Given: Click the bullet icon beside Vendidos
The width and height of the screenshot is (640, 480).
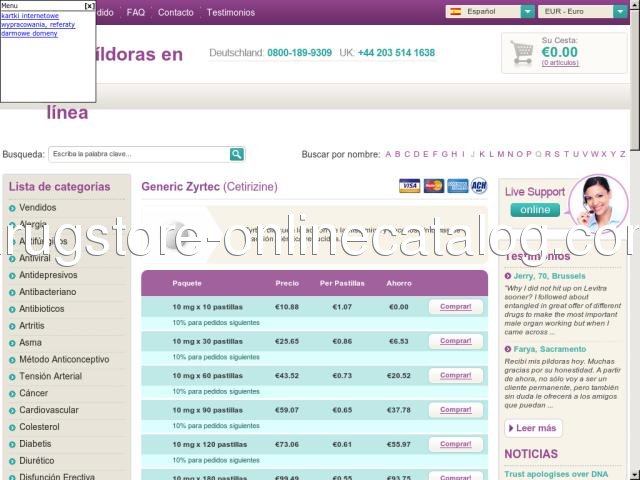Looking at the screenshot, I should [12, 208].
